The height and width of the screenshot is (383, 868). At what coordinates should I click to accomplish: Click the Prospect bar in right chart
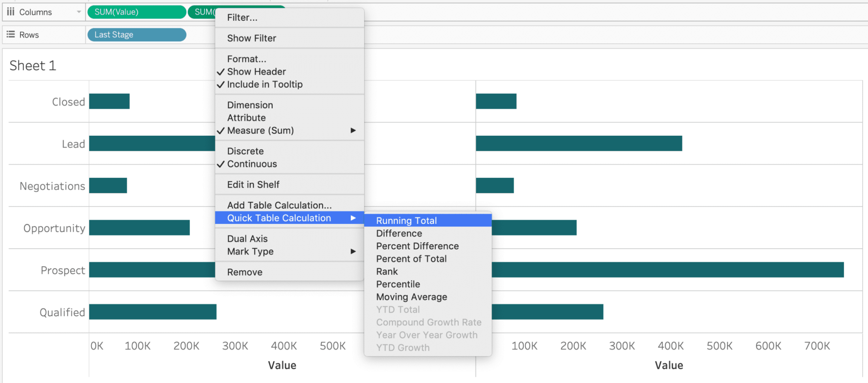pos(668,270)
